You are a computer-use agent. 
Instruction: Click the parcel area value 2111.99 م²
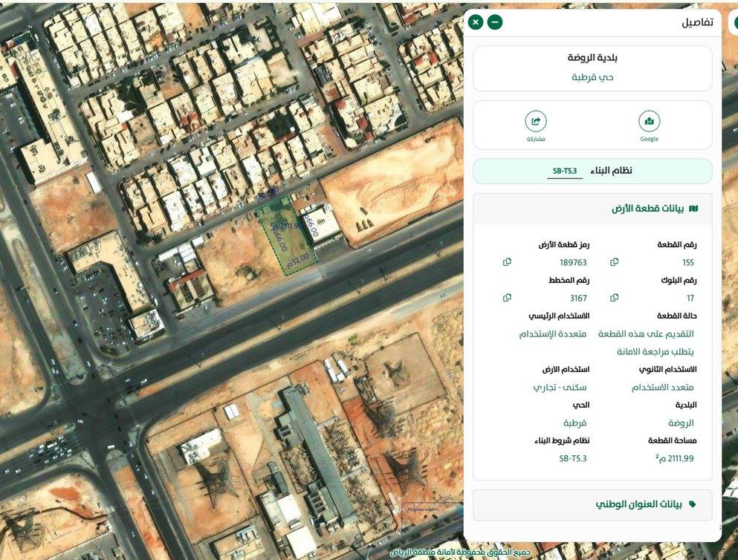[x=674, y=458]
